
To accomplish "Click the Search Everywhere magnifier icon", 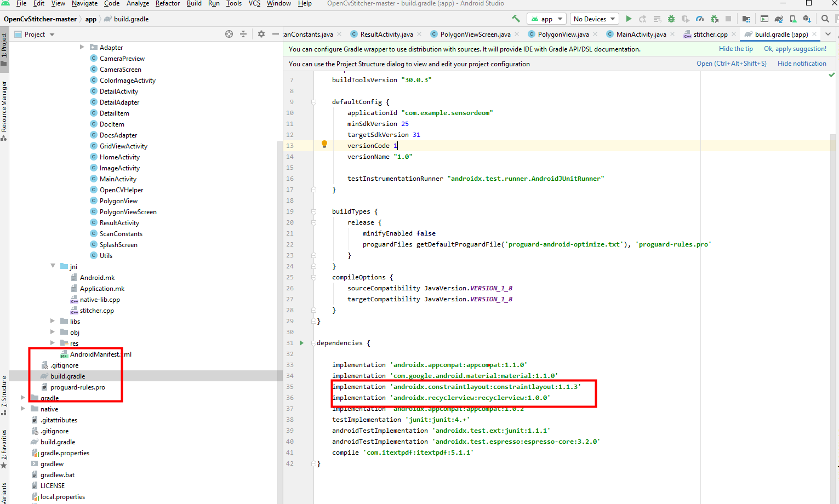I will tap(825, 19).
